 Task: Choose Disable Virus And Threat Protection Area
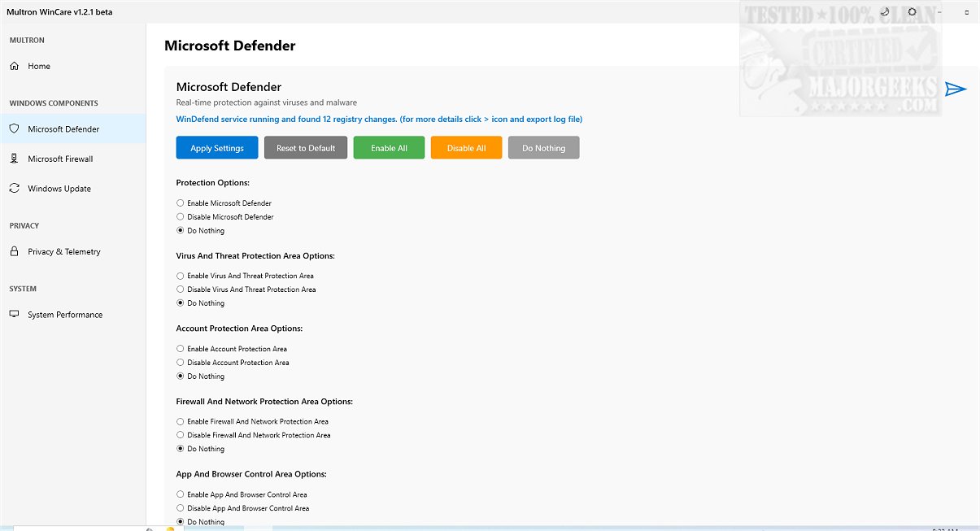point(181,289)
